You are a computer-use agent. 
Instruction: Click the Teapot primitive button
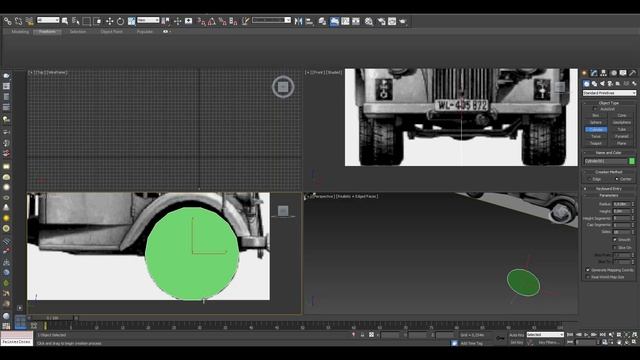596,143
